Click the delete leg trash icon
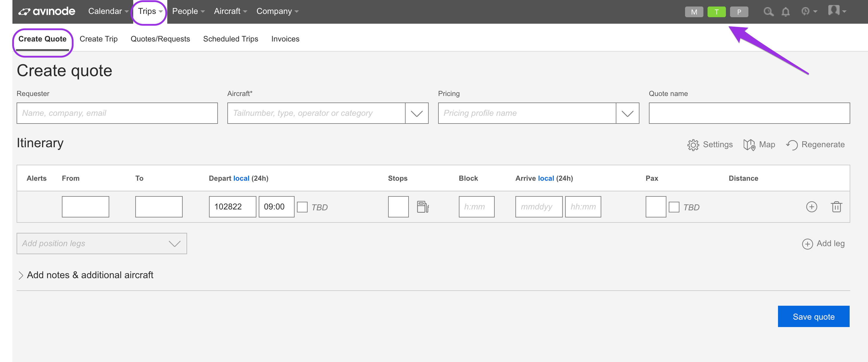 point(836,206)
